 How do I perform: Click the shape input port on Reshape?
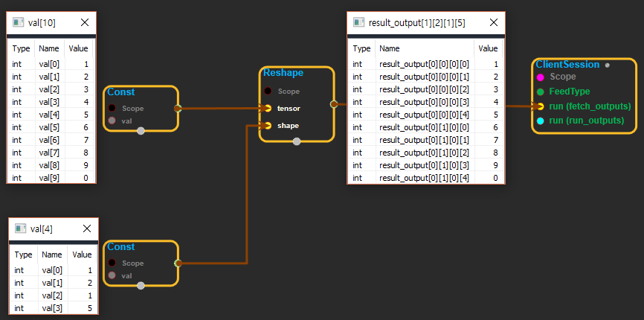[x=268, y=126]
